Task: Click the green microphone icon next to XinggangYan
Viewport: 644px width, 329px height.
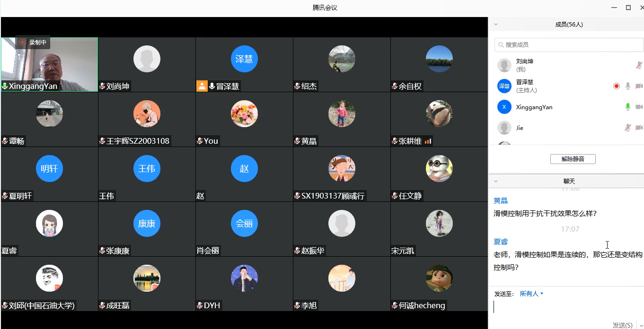Action: pyautogui.click(x=627, y=107)
